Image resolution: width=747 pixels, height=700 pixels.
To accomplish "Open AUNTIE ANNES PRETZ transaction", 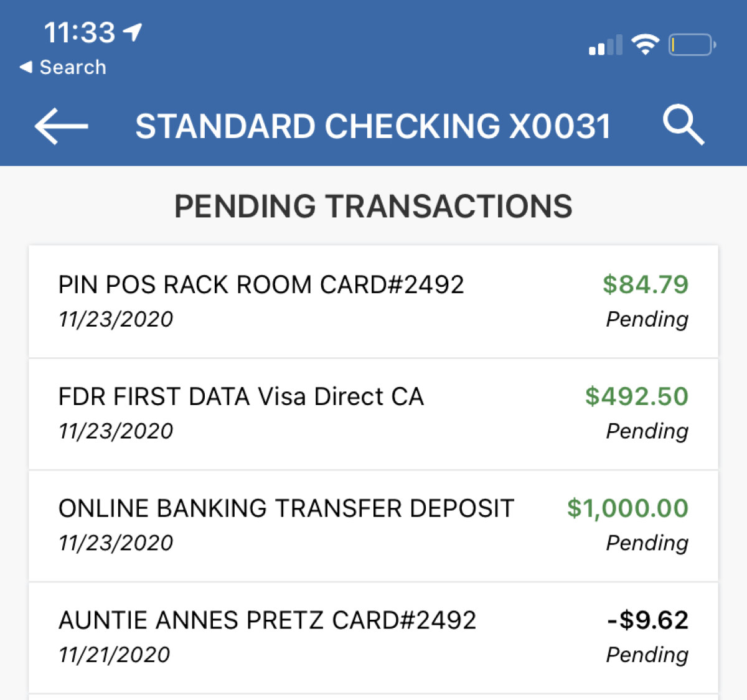I will (374, 638).
